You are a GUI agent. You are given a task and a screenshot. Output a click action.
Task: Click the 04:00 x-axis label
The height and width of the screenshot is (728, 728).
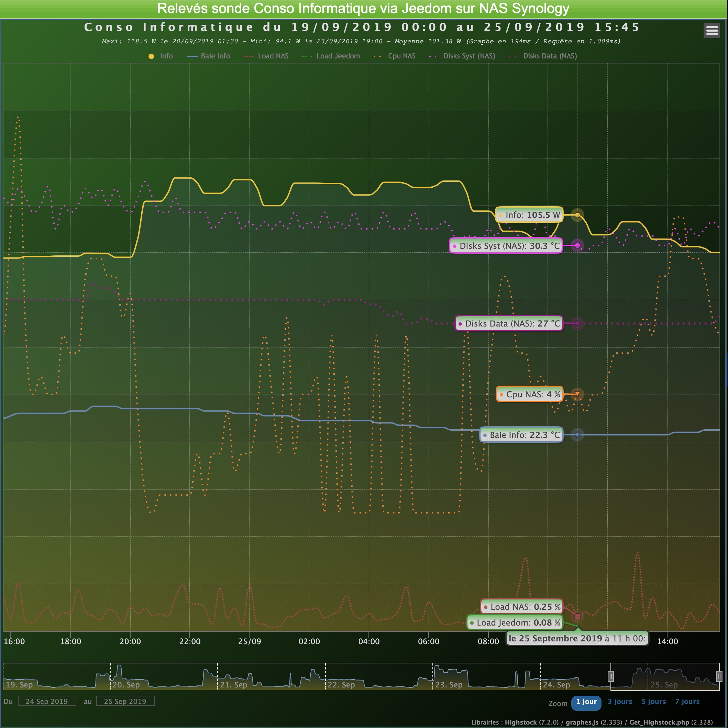[x=369, y=641]
